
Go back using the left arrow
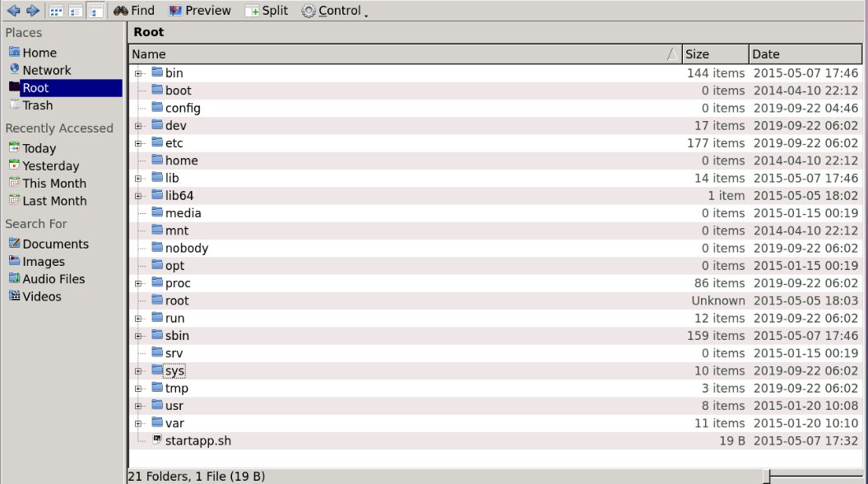[x=14, y=11]
